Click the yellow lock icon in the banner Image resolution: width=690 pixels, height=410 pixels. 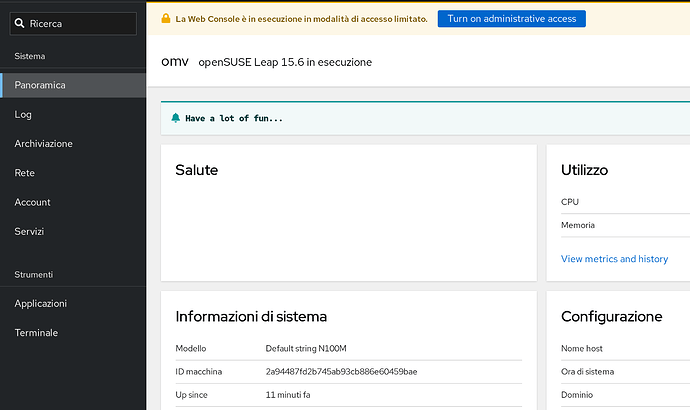(166, 19)
